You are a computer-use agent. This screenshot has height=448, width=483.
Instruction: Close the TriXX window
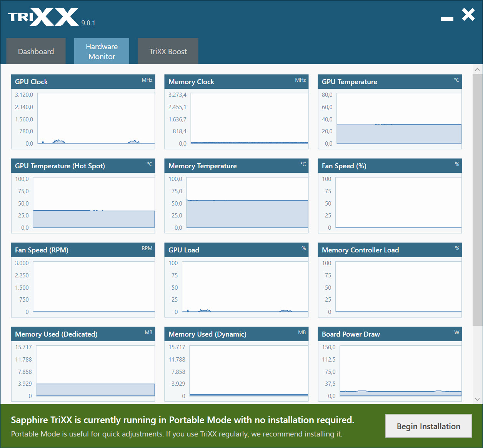(468, 15)
